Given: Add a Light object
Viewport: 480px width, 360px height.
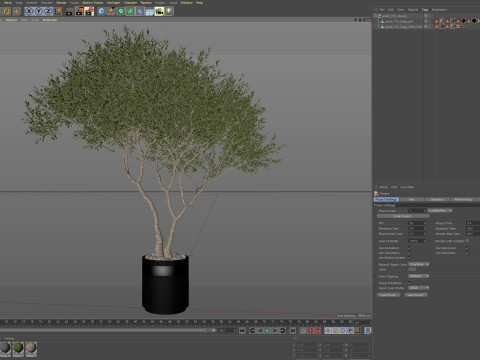Looking at the screenshot, I should (169, 11).
